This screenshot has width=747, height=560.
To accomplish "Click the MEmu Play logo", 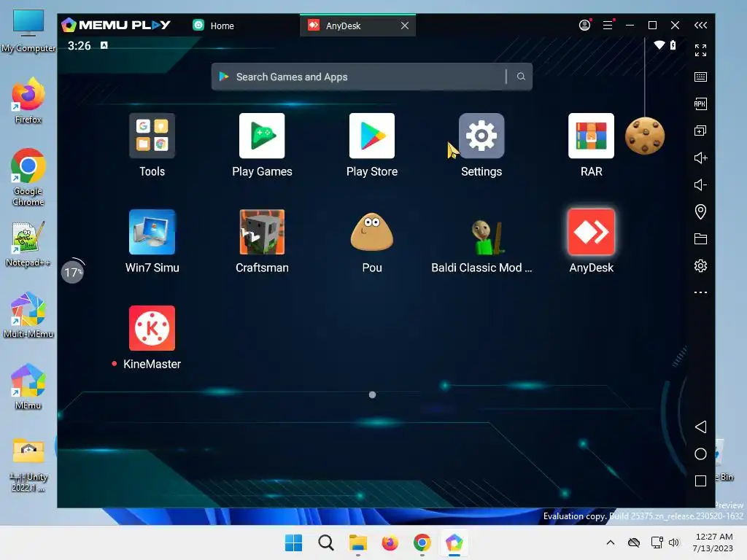I will [x=116, y=25].
